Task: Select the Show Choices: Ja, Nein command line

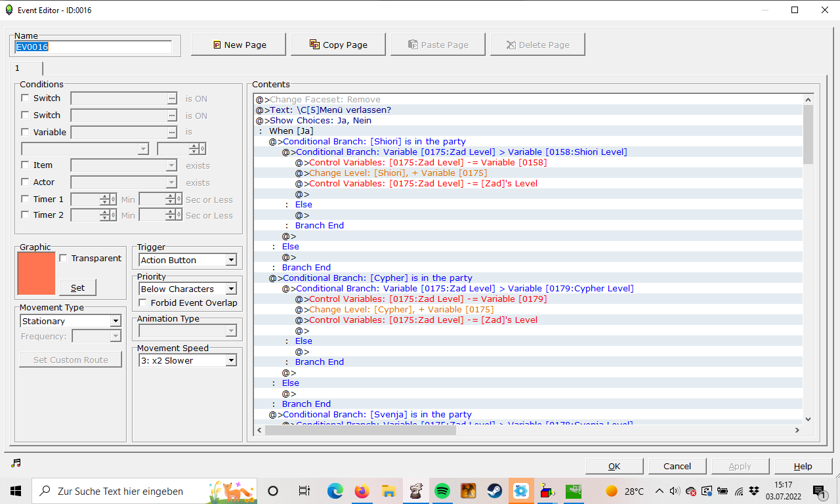Action: 321,121
